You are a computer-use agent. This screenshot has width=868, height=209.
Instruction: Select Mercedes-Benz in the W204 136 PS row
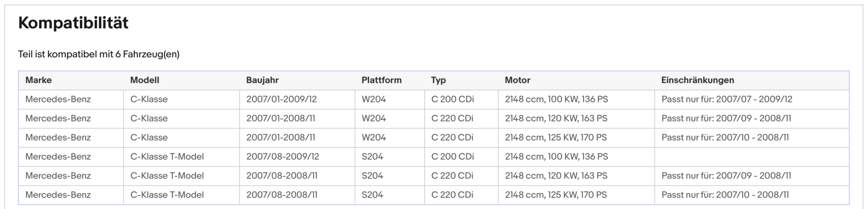pos(58,99)
